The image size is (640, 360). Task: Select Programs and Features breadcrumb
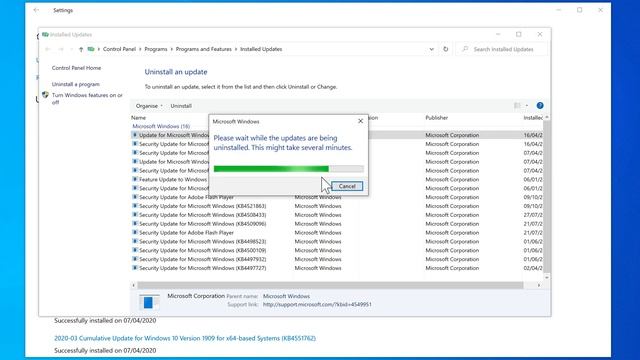[203, 49]
